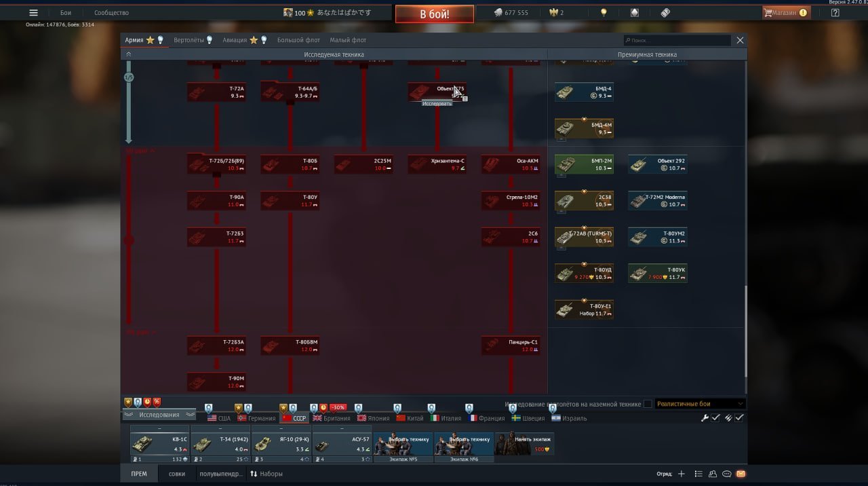868x486 pixels.
Task: Toggle the auto-repair wrench checkbox
Action: [x=715, y=418]
